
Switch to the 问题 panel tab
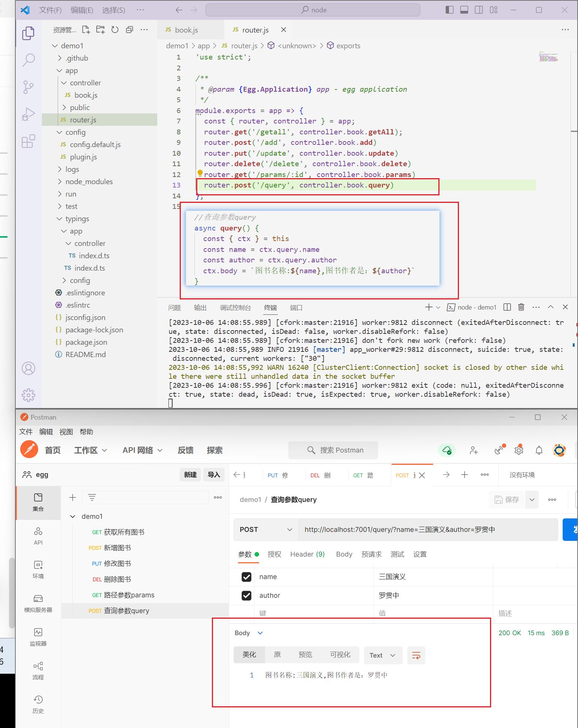174,307
